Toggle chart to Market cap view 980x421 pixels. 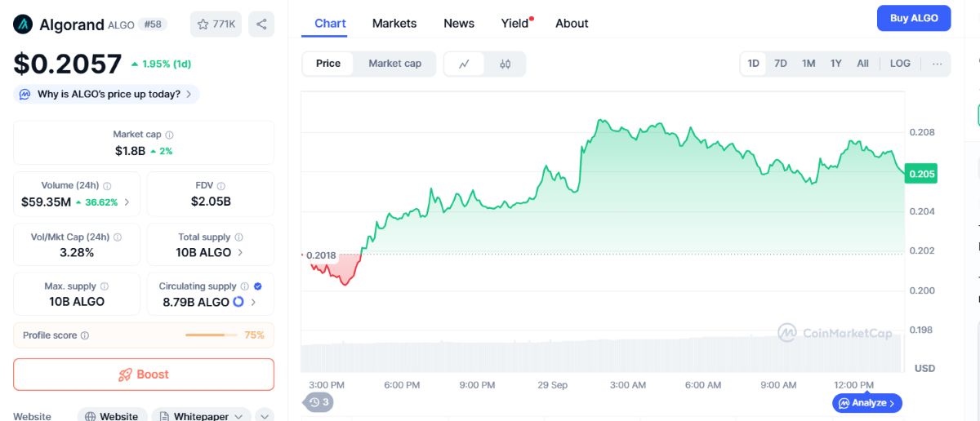[x=395, y=64]
